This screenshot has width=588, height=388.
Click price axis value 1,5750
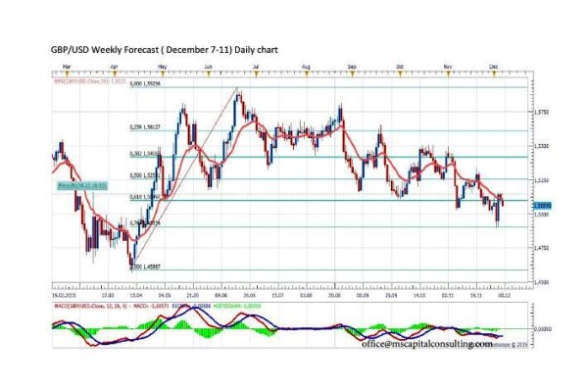[542, 112]
